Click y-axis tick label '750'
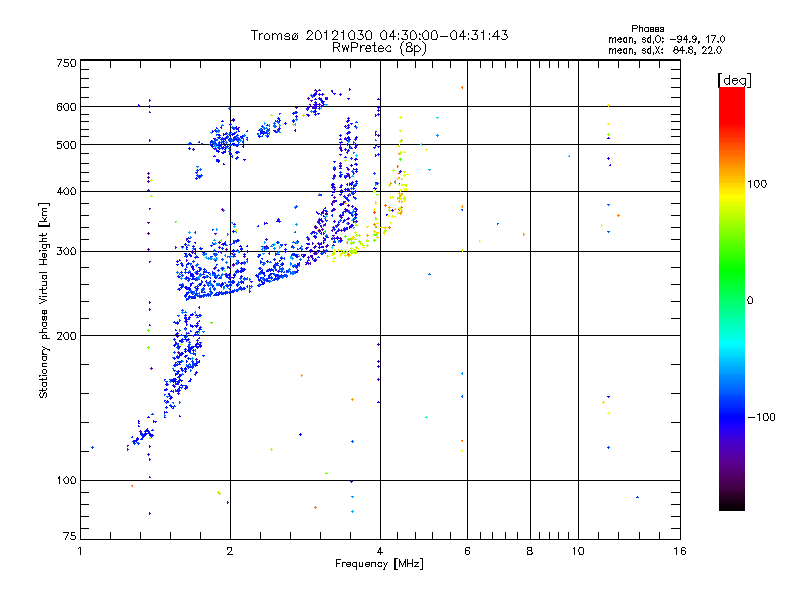 66,63
